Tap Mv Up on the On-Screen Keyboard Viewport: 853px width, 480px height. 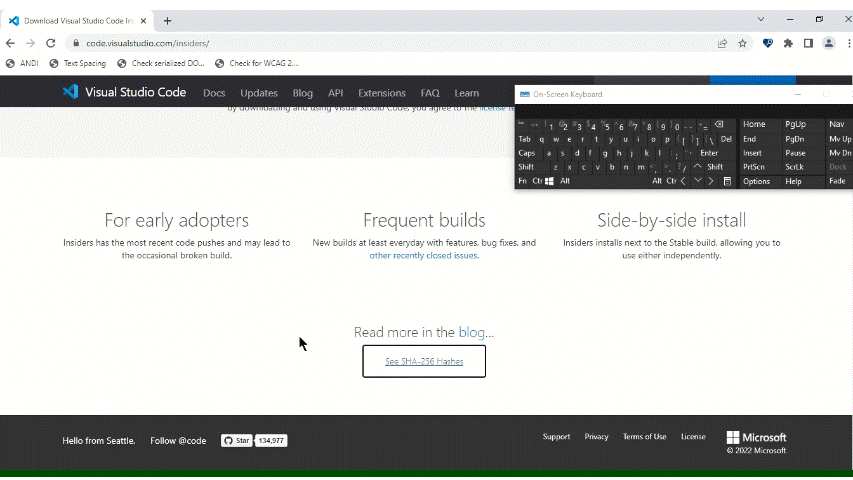coord(840,139)
